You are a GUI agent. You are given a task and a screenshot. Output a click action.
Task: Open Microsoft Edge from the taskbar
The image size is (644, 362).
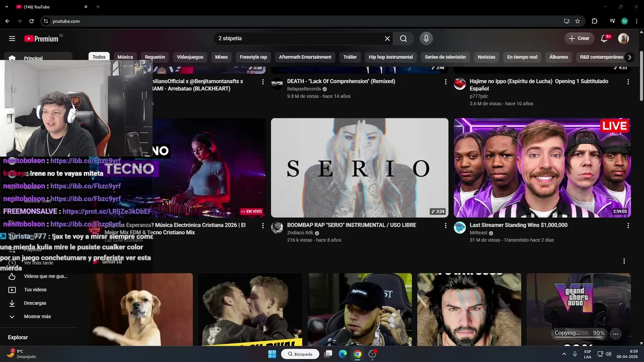click(x=343, y=354)
